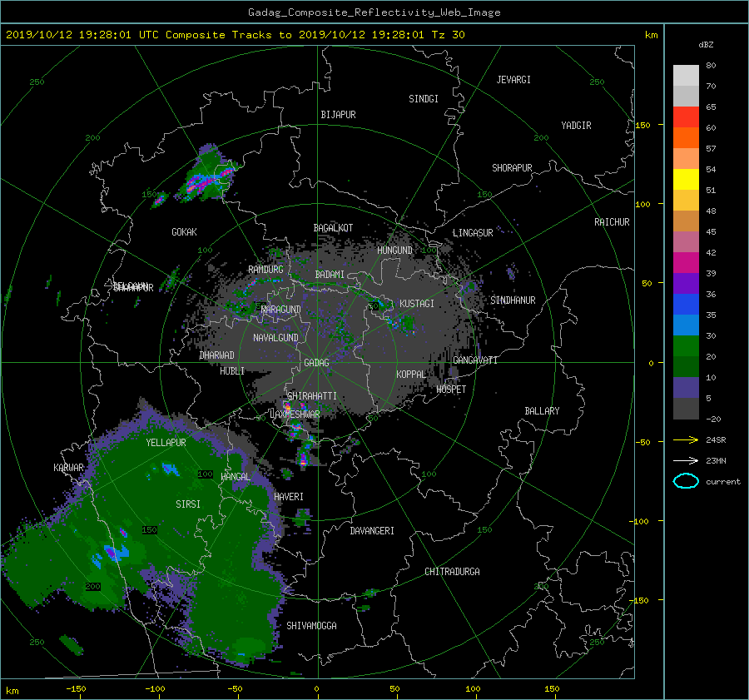Pick the light gray 70–80 dBZ legend swatch
This screenshot has width=749, height=700.
[686, 75]
